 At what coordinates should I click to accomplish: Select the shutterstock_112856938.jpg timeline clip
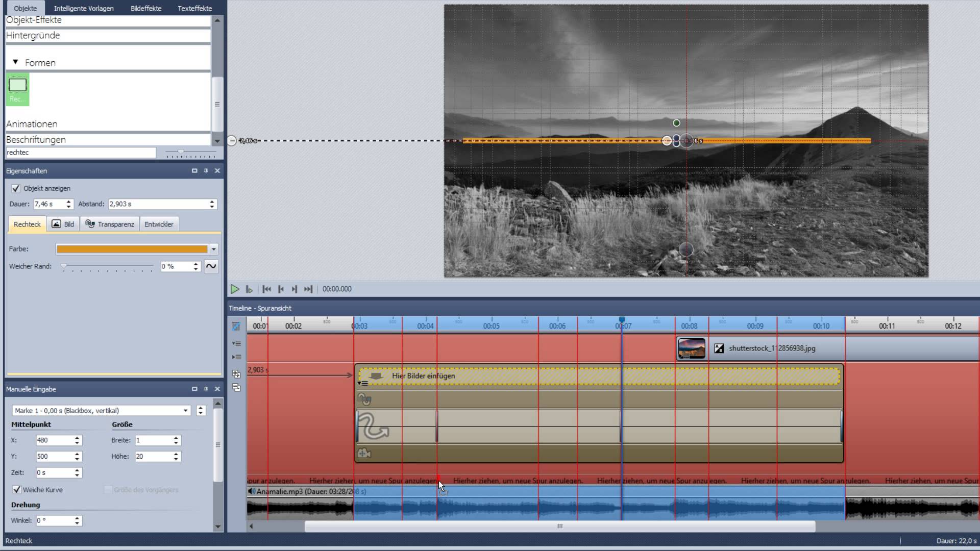pos(771,348)
